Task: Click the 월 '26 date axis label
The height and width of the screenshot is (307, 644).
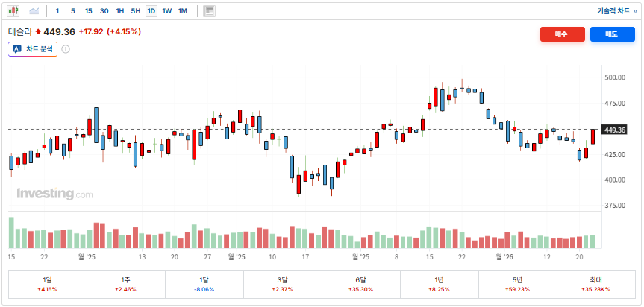Action: pyautogui.click(x=504, y=257)
